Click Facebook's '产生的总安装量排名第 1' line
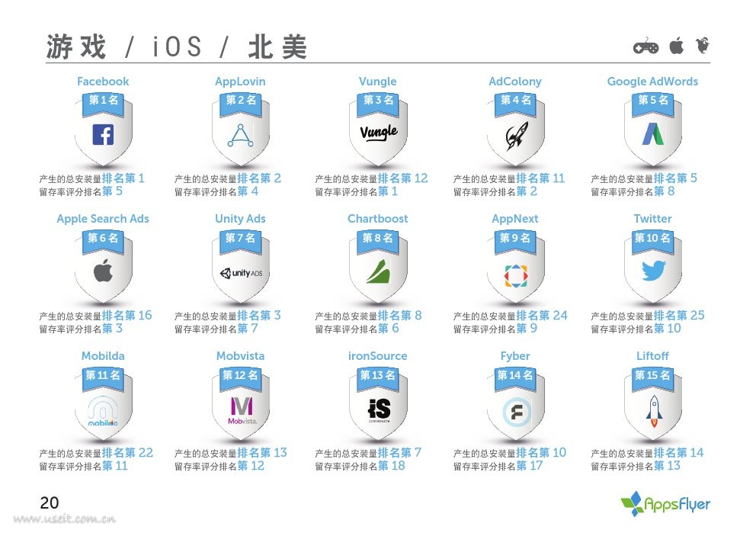The height and width of the screenshot is (533, 756). coord(91,178)
